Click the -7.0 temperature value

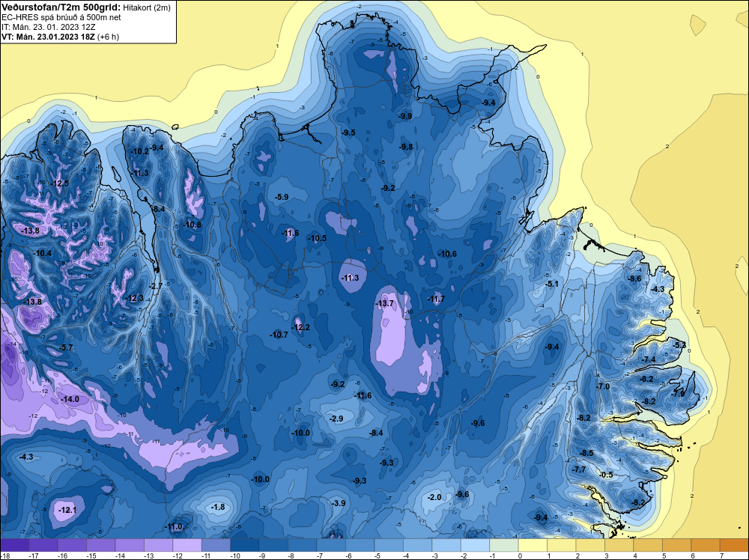tap(603, 386)
